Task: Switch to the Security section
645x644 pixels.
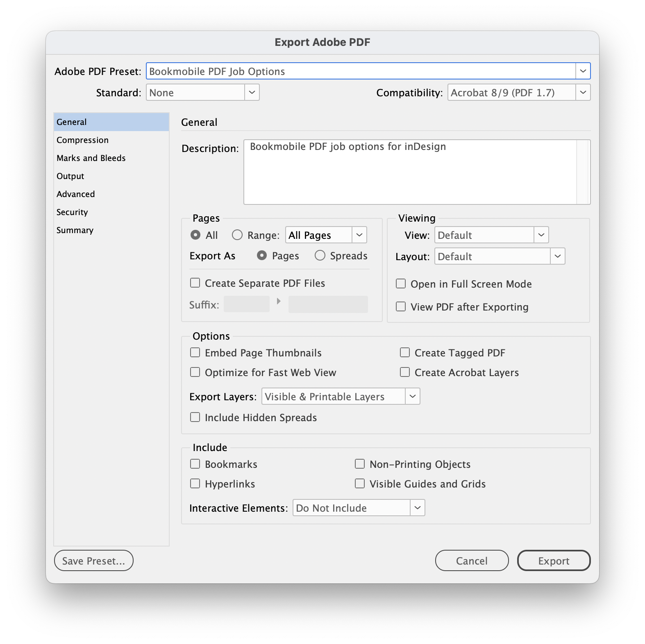Action: coord(111,212)
